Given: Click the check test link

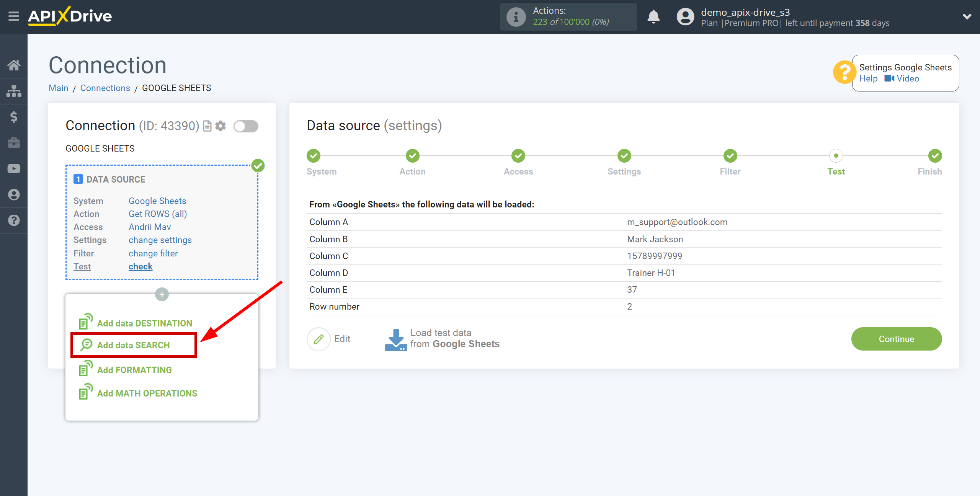Looking at the screenshot, I should [140, 266].
